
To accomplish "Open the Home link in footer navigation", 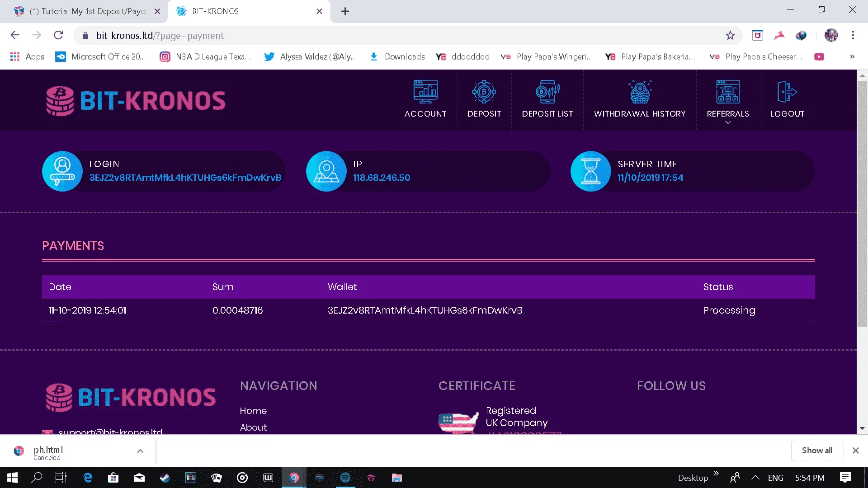I will (253, 411).
